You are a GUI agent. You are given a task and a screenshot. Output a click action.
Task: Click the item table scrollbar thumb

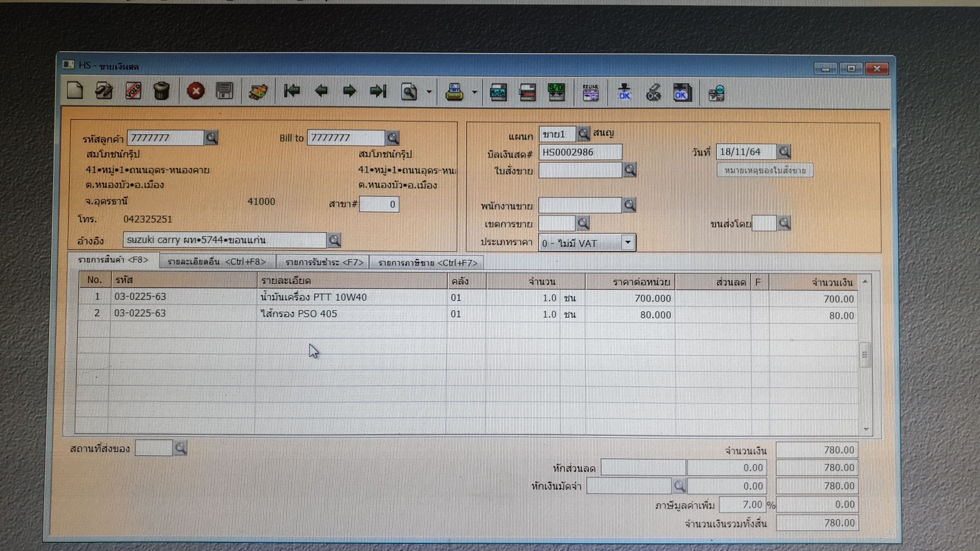865,355
